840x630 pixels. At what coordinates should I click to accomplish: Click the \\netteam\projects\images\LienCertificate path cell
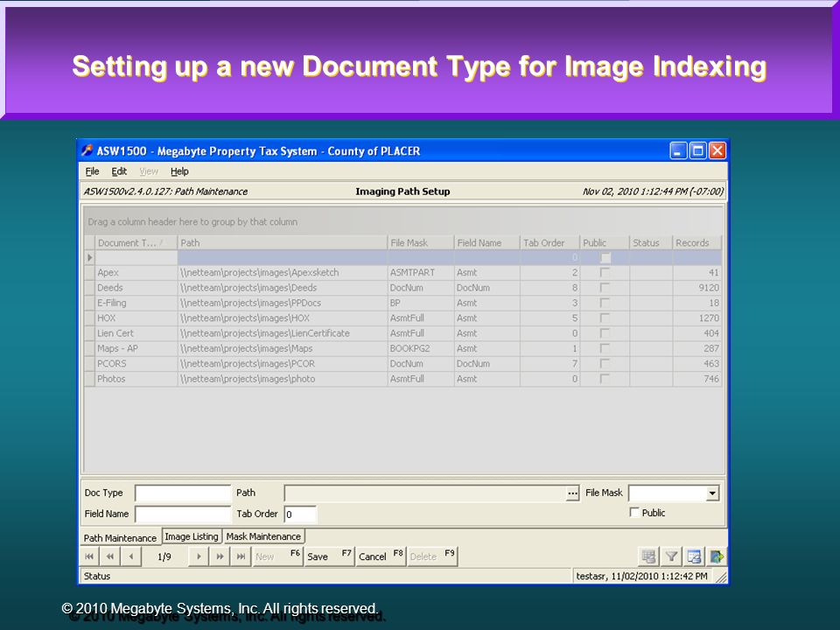(x=283, y=333)
